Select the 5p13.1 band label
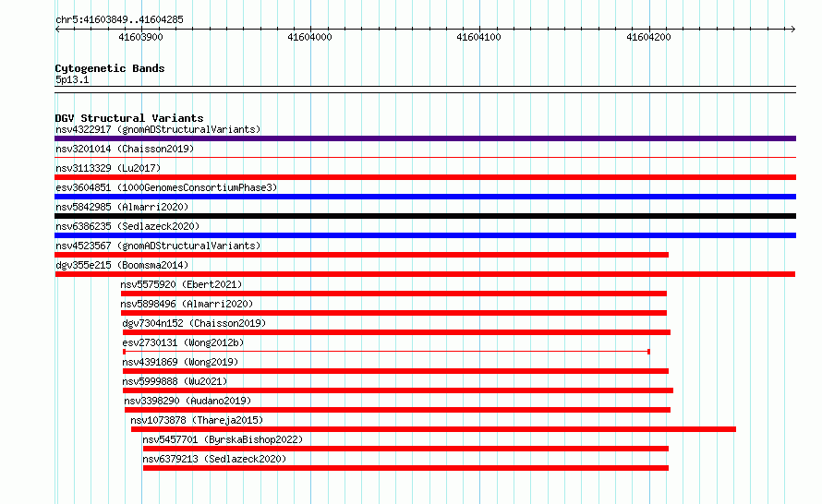This screenshot has height=504, width=822. 72,79
